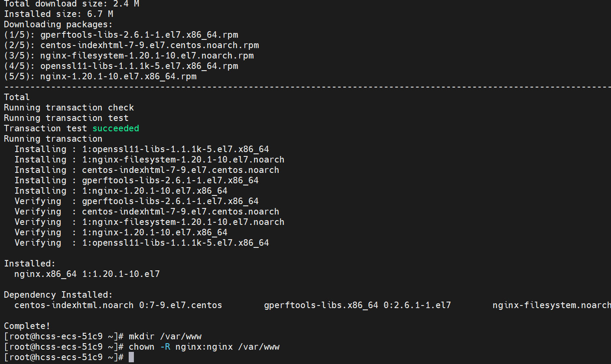Click the "Downloading packages:" line

[x=58, y=24]
